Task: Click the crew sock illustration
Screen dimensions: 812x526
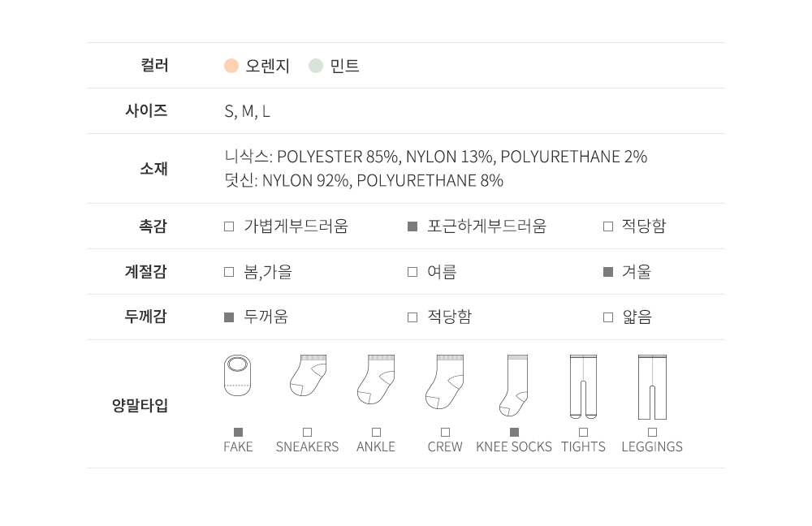Action: 444,382
